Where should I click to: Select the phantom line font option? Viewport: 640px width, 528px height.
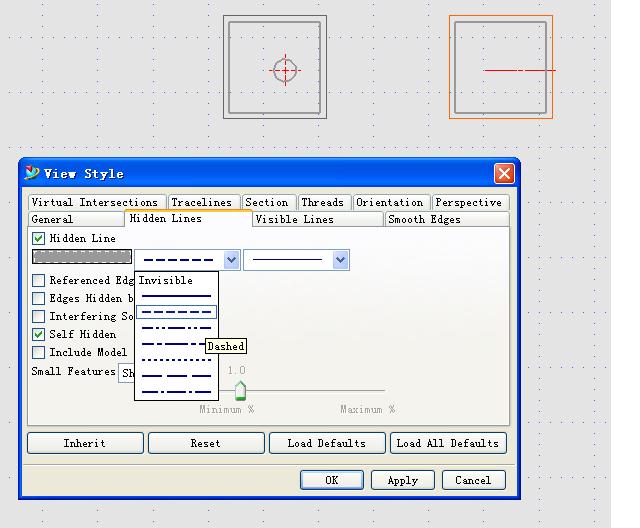coord(176,328)
